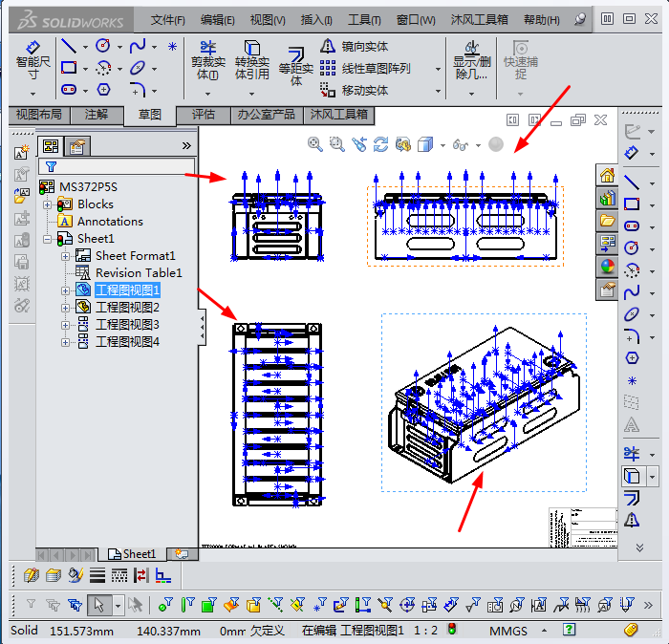Select the Smart Dimension (智能尺寸) tool
This screenshot has height=644, width=669.
coord(32,59)
